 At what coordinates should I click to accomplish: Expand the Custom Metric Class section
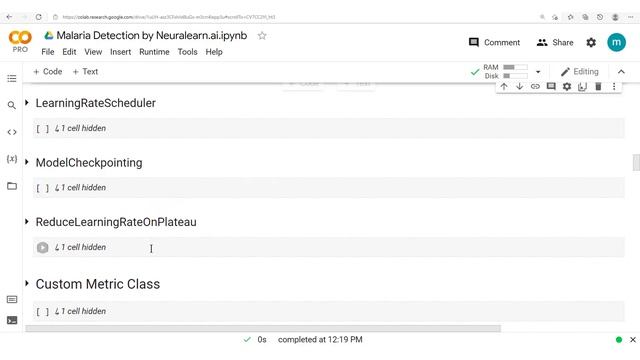click(x=27, y=283)
